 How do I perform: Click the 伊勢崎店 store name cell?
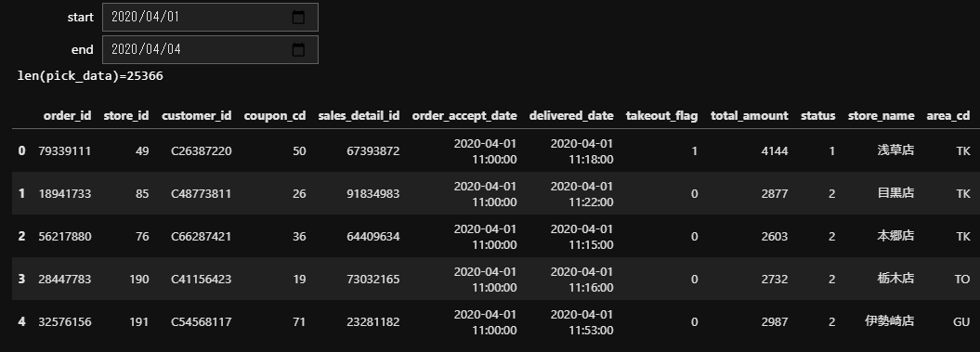(889, 321)
